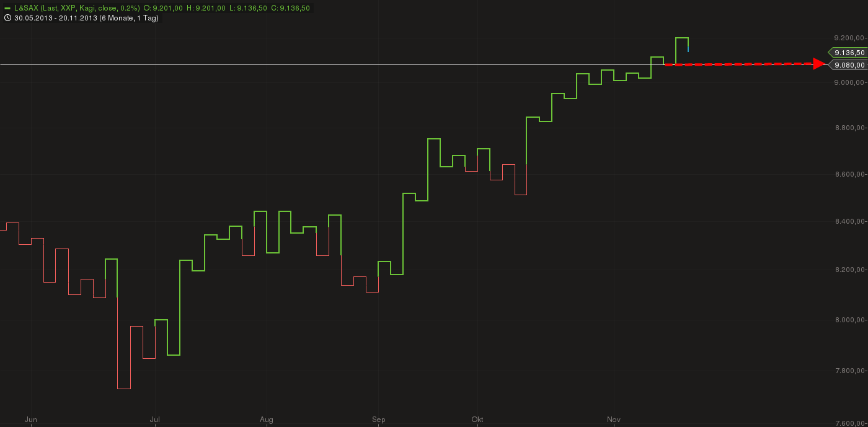Click the red arrowhead on the dashed line
The width and height of the screenshot is (868, 427).
pyautogui.click(x=820, y=64)
